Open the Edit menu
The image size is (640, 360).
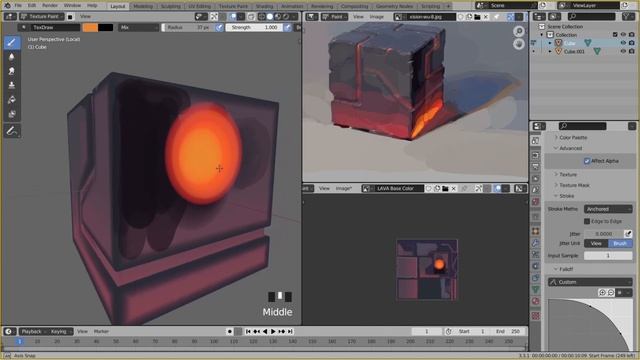pos(32,5)
